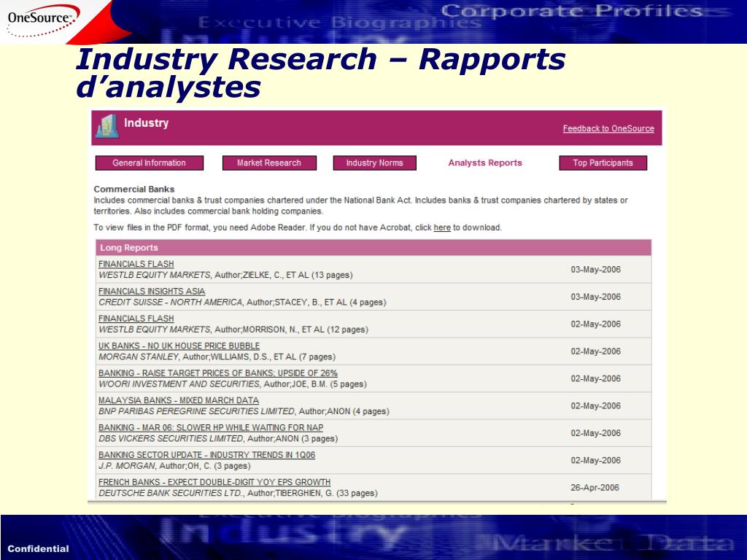Select the Analysts Reports tab
The image size is (747, 560).
coord(485,163)
